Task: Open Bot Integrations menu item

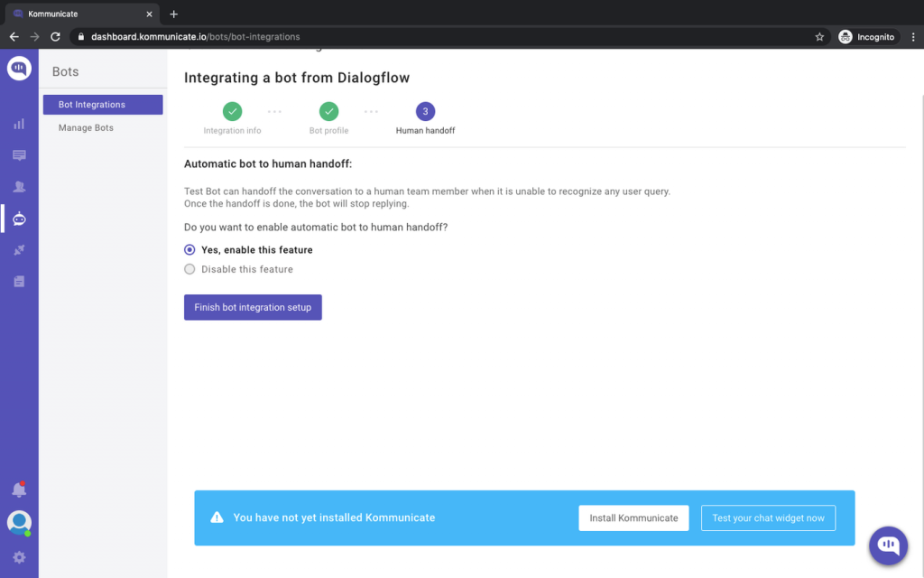Action: coord(103,105)
